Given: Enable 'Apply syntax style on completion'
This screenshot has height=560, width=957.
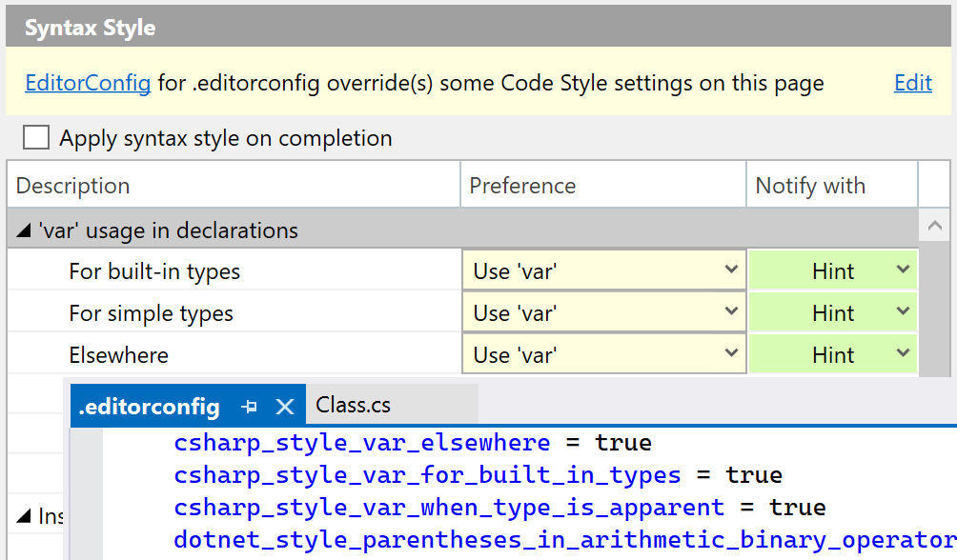Looking at the screenshot, I should click(35, 137).
